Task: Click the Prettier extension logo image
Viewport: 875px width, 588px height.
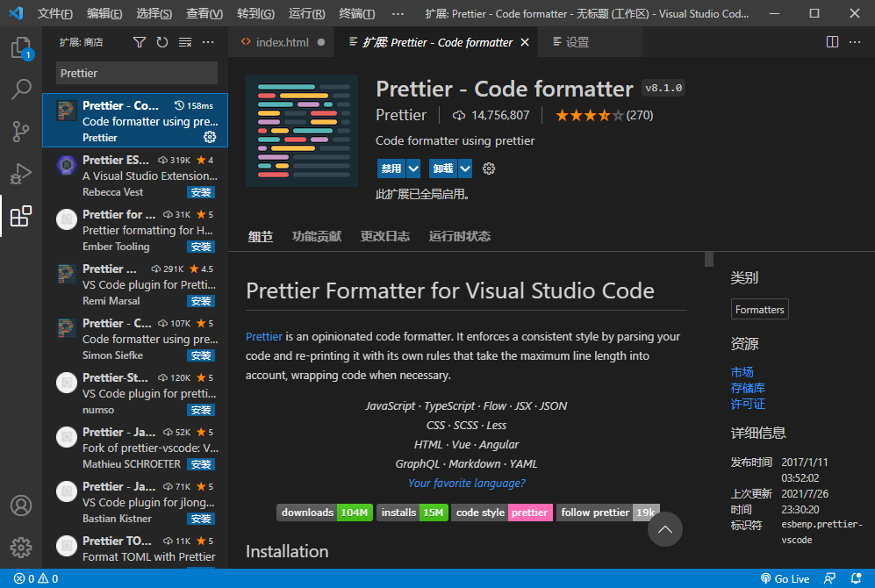Action: coord(302,131)
